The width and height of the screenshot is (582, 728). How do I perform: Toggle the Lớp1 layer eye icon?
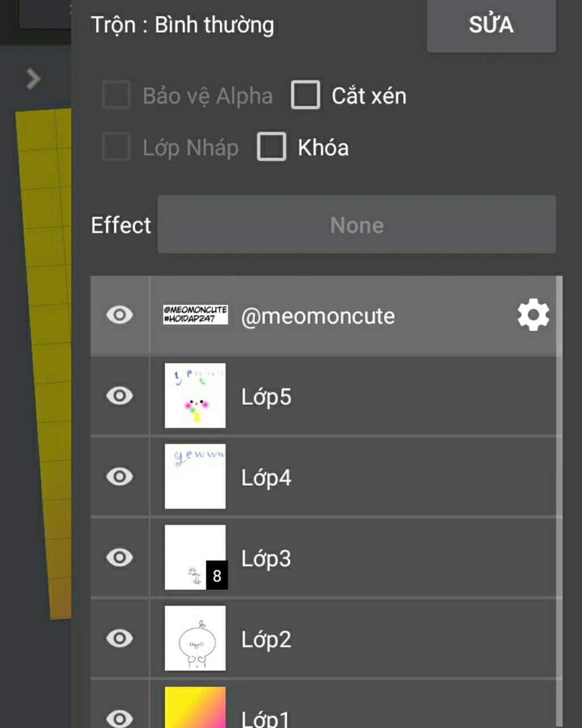119,718
